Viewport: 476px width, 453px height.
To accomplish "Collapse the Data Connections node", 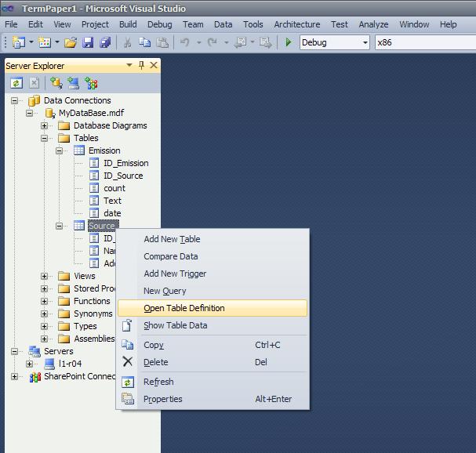I will point(14,100).
